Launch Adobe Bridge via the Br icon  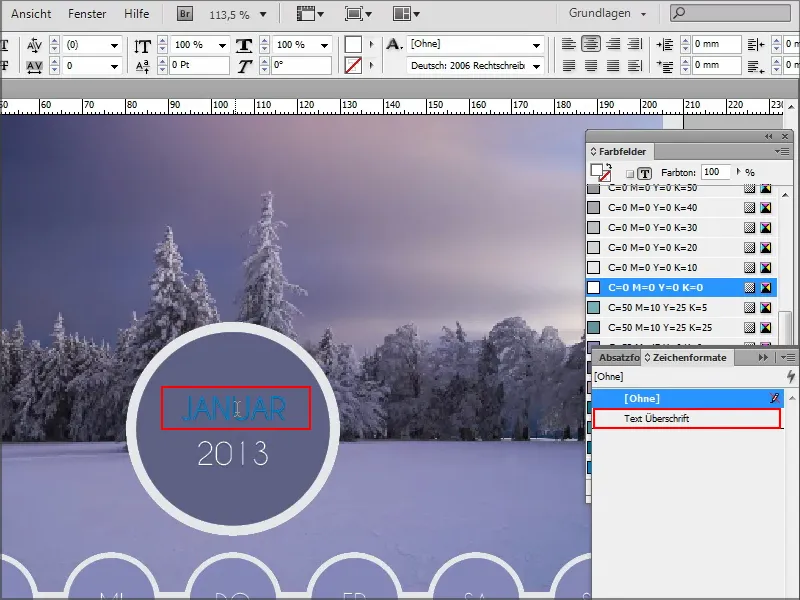(x=184, y=14)
